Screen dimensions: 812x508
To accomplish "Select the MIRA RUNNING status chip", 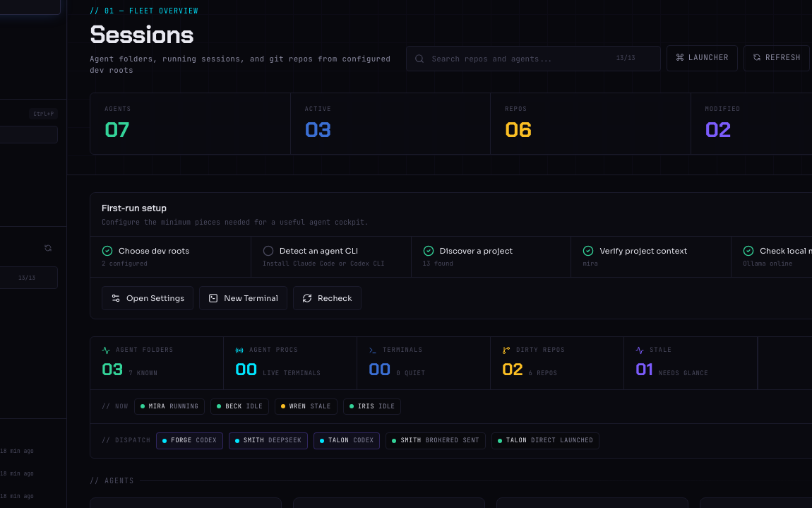I will (x=169, y=406).
